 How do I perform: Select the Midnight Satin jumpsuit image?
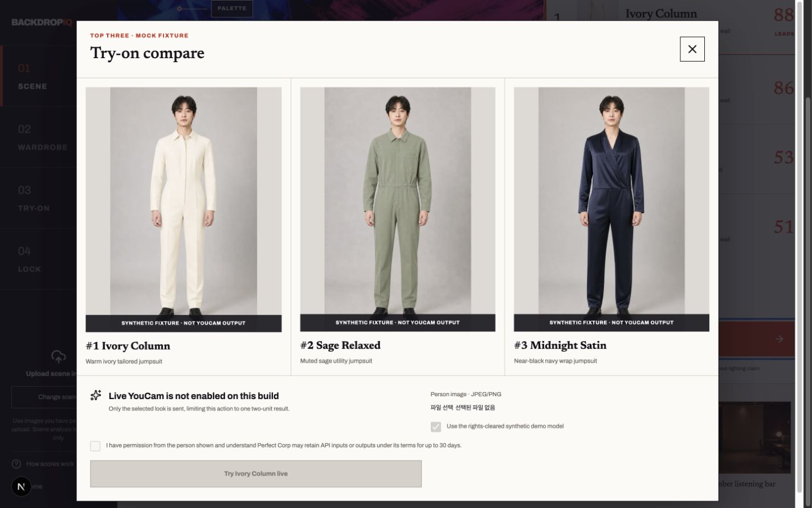[x=611, y=209]
